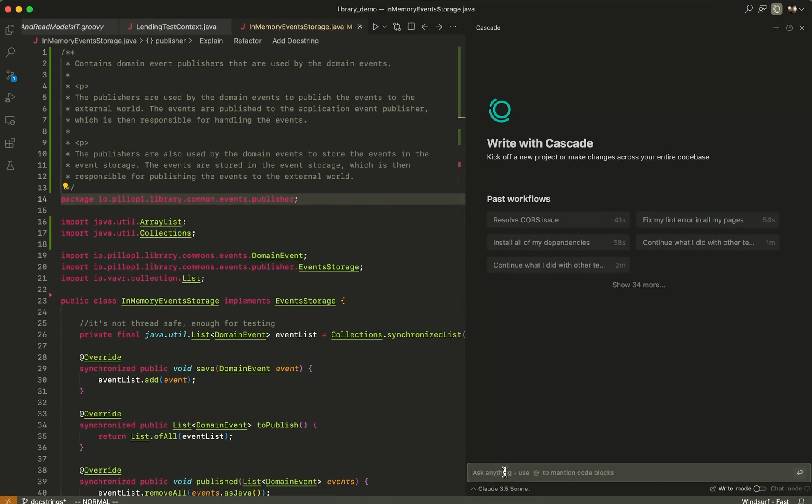The image size is (812, 504).
Task: Click Add Docstring code lens
Action: 295,41
